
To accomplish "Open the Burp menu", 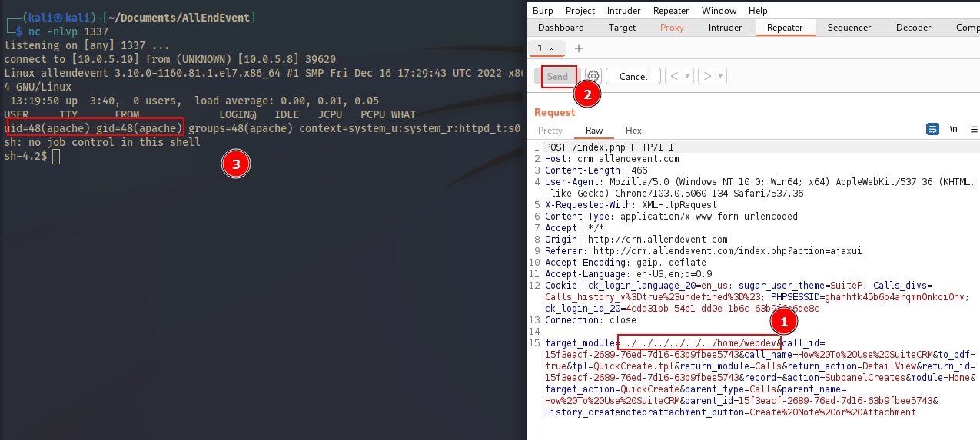I will click(x=543, y=11).
